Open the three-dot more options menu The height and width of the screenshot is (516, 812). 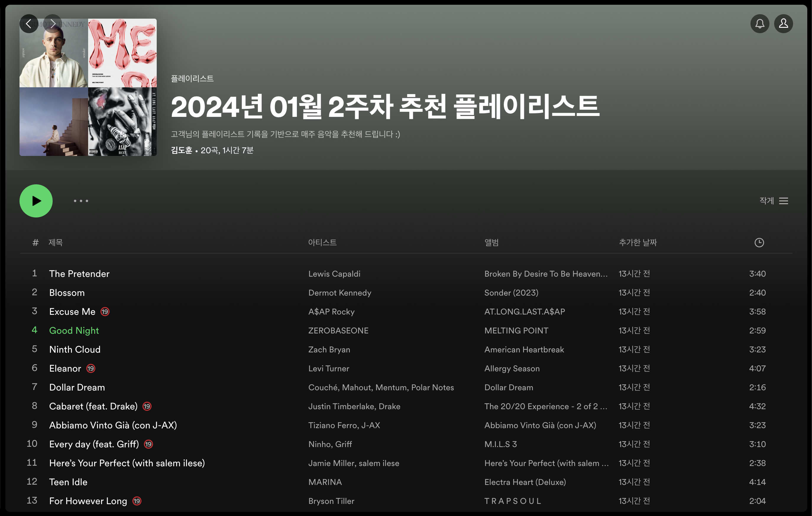click(81, 201)
